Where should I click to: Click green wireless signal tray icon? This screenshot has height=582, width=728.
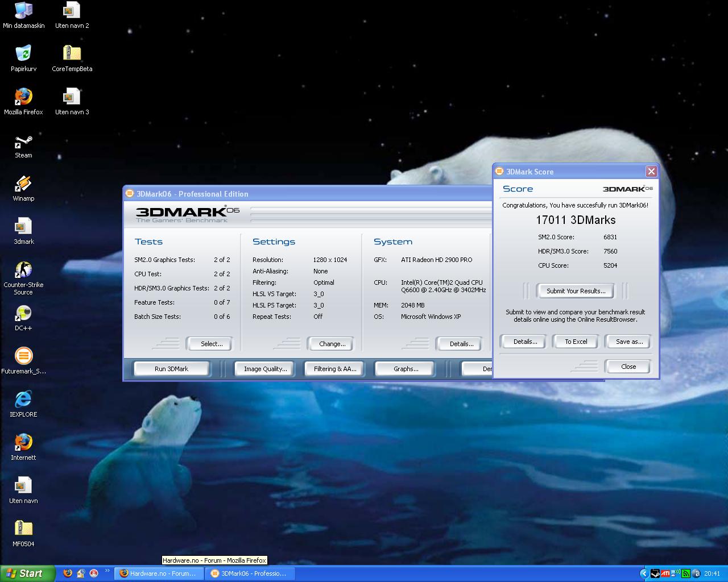pos(686,573)
